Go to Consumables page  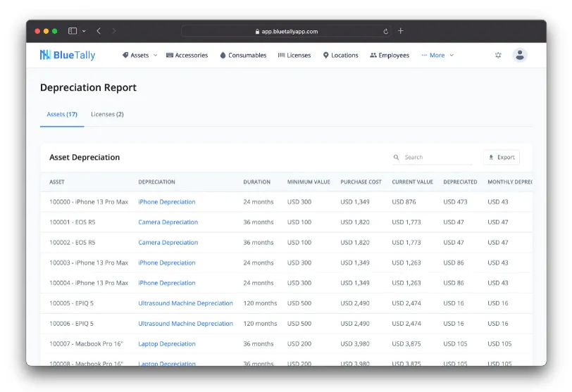point(243,56)
